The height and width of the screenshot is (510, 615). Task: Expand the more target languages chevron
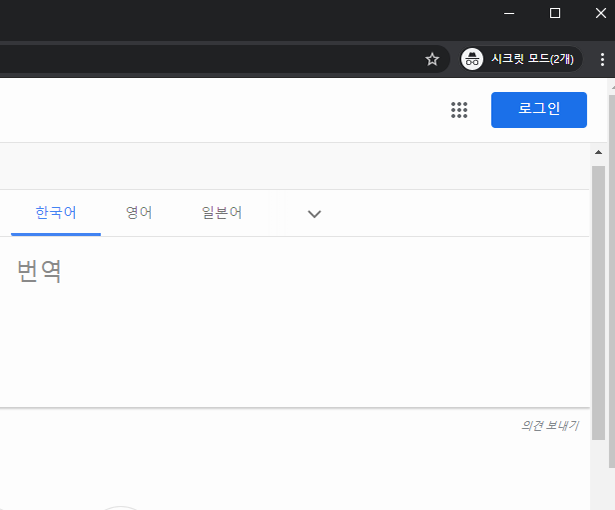[x=314, y=214]
